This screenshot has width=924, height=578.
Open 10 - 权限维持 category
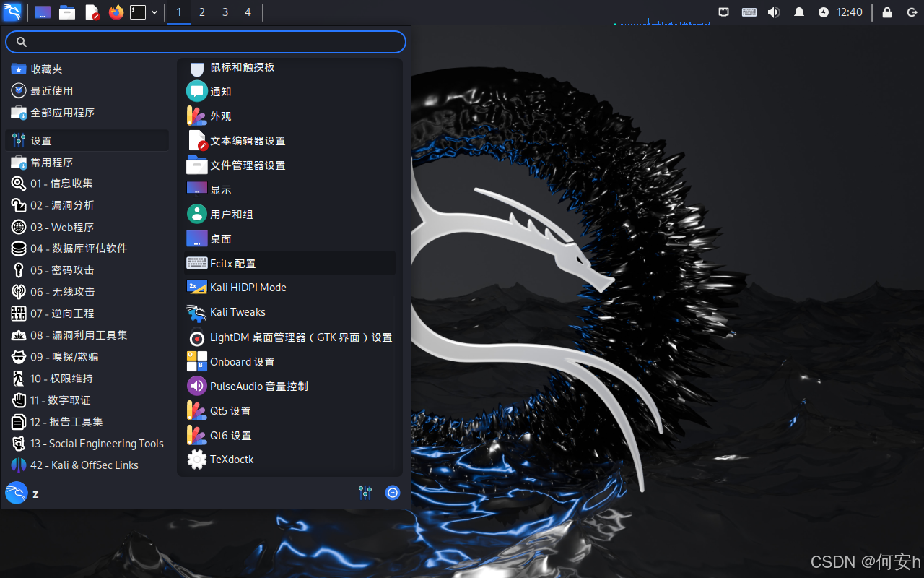coord(87,379)
